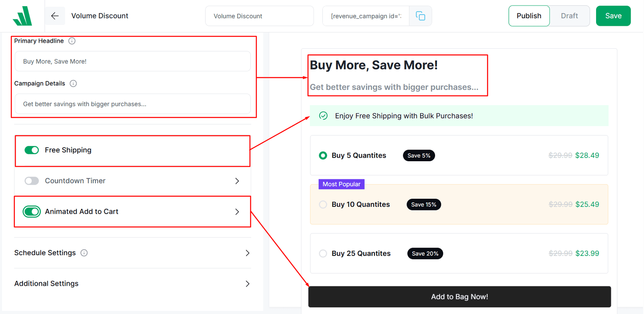Select the Buy 10 Quantites radio option
Image resolution: width=644 pixels, height=314 pixels.
point(323,204)
